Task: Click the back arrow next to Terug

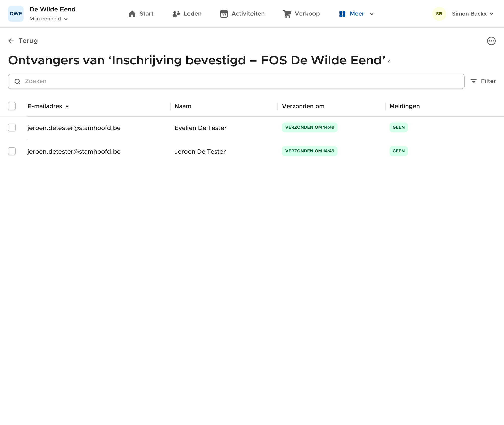Action: click(11, 41)
